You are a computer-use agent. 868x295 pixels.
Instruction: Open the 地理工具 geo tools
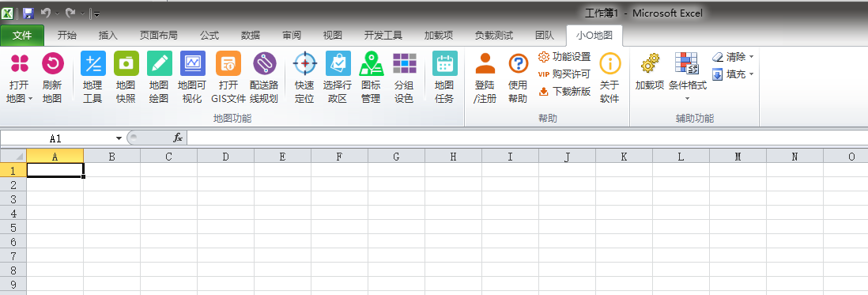93,78
